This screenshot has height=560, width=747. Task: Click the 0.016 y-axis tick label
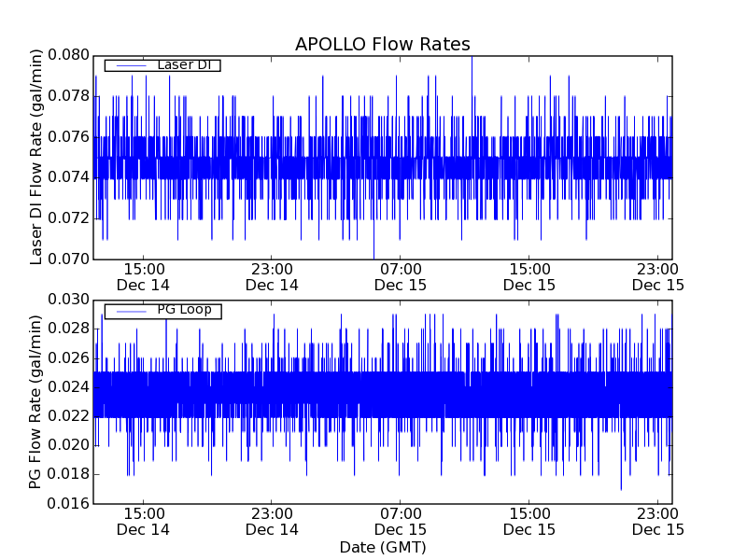69,503
